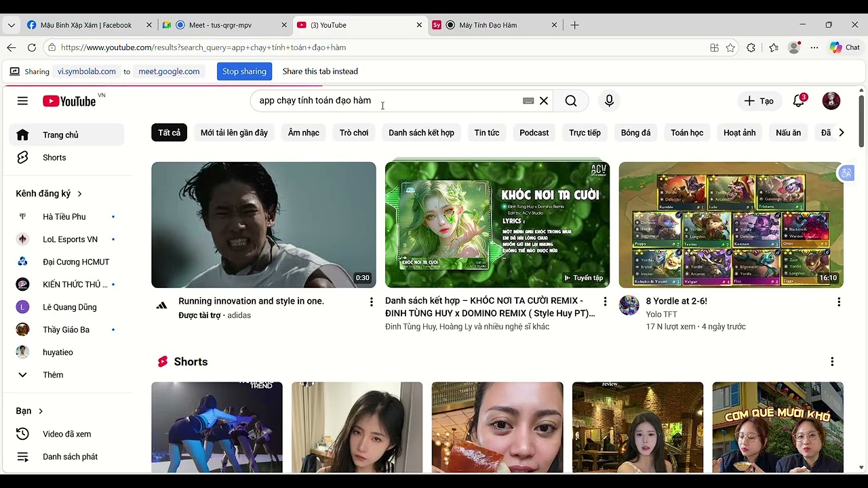Open the Cơm Quê Mười Khó short
Image resolution: width=868 pixels, height=488 pixels.
click(778, 427)
